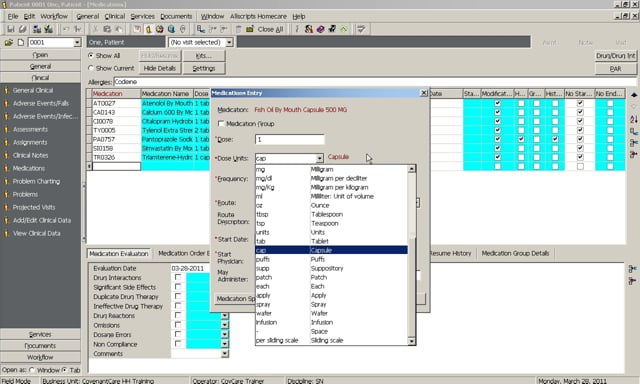Click the purple book toolbar icon
Viewport: 640px width, 384px height.
pos(320,29)
